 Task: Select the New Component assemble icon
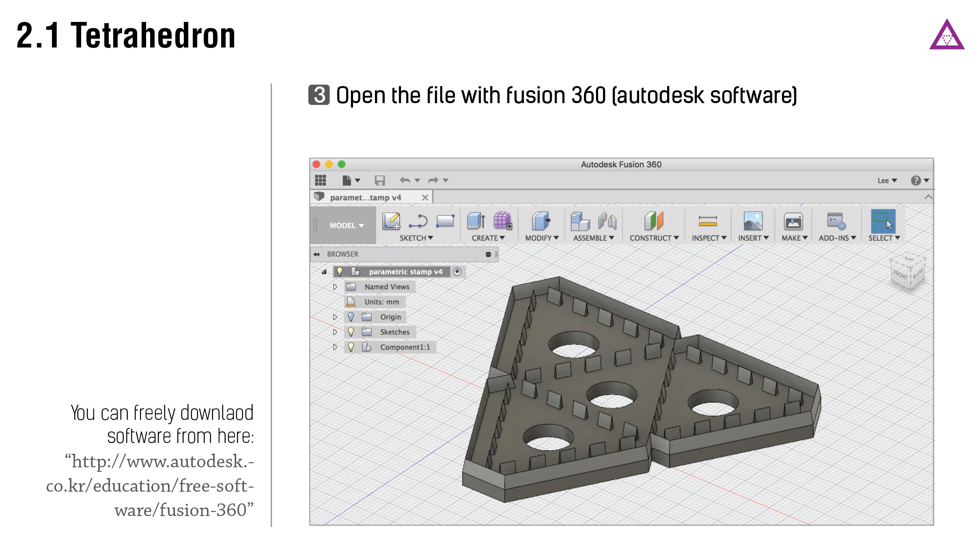point(580,221)
